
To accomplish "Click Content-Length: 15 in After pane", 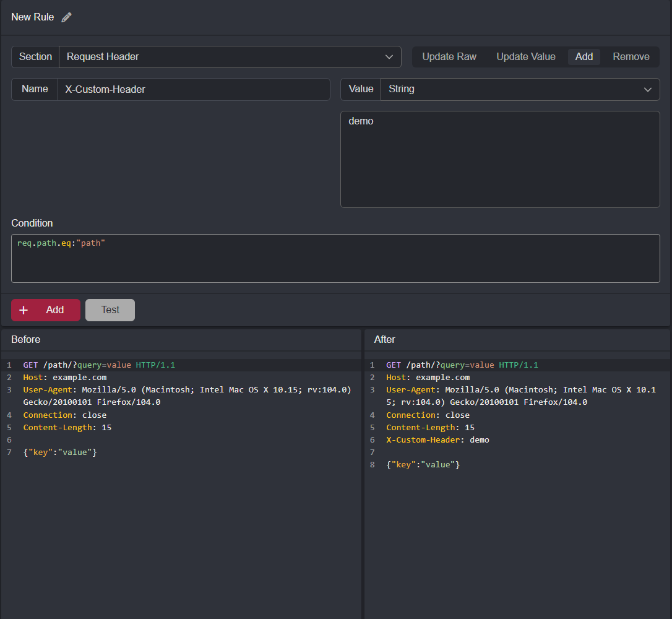I will coord(430,427).
